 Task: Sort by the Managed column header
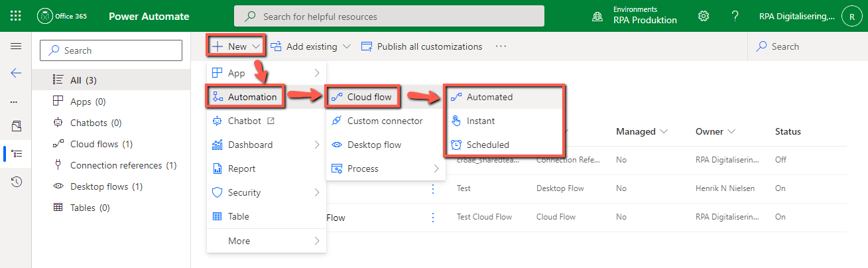[x=641, y=131]
